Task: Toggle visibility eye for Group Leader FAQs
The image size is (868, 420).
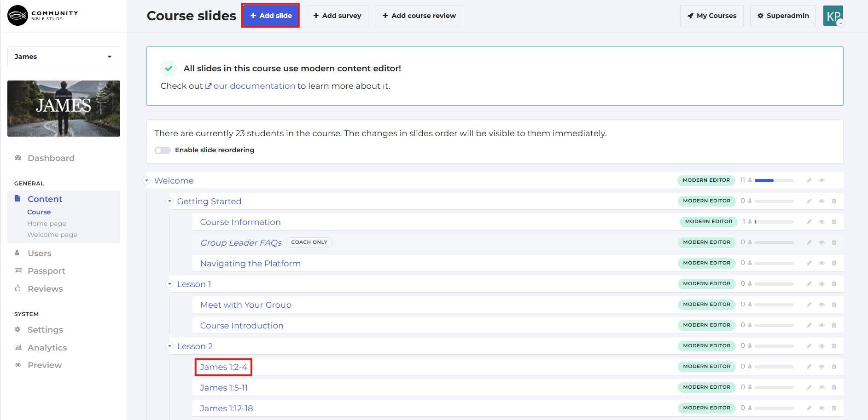Action: click(x=821, y=242)
